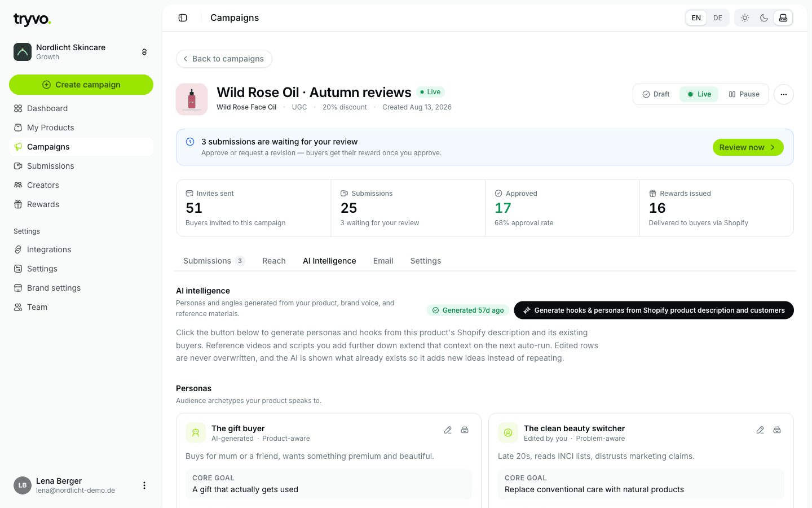
Task: Open Creators in sidebar
Action: tap(81, 185)
